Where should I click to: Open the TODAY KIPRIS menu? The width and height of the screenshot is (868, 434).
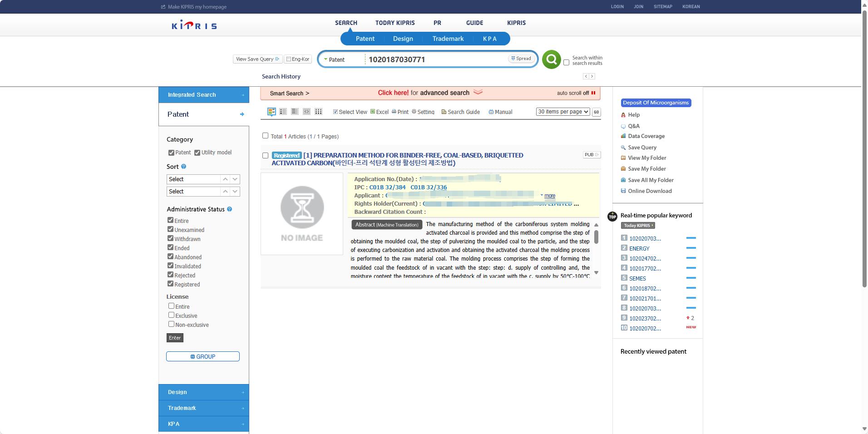[395, 23]
